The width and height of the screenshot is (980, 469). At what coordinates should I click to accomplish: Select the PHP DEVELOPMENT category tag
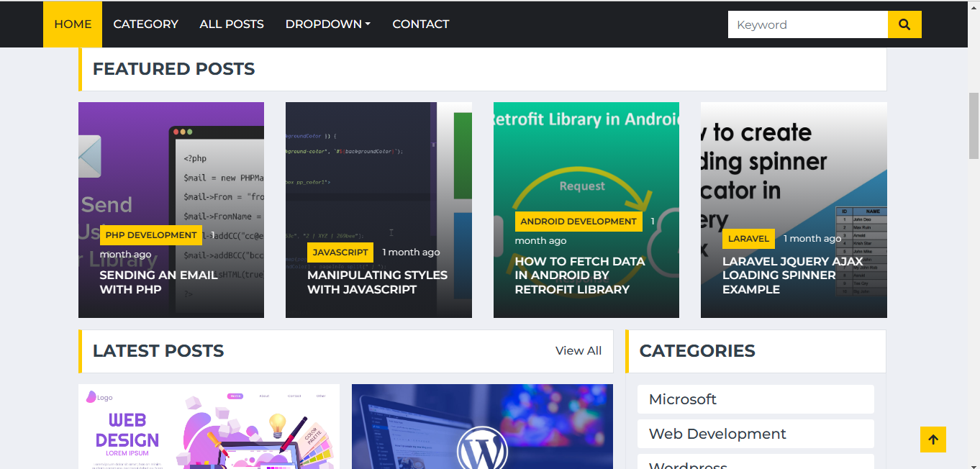(151, 235)
